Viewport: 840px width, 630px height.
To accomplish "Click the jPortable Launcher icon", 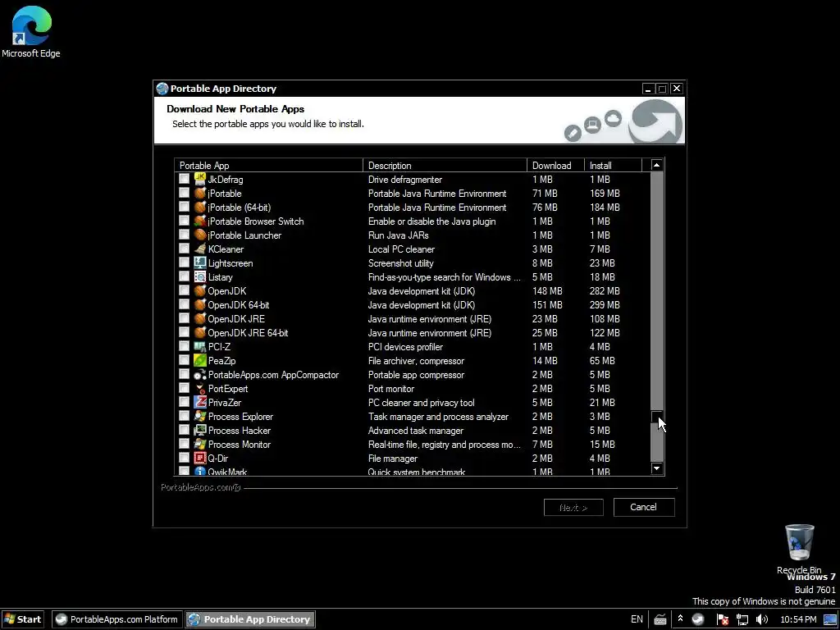I will click(x=200, y=235).
